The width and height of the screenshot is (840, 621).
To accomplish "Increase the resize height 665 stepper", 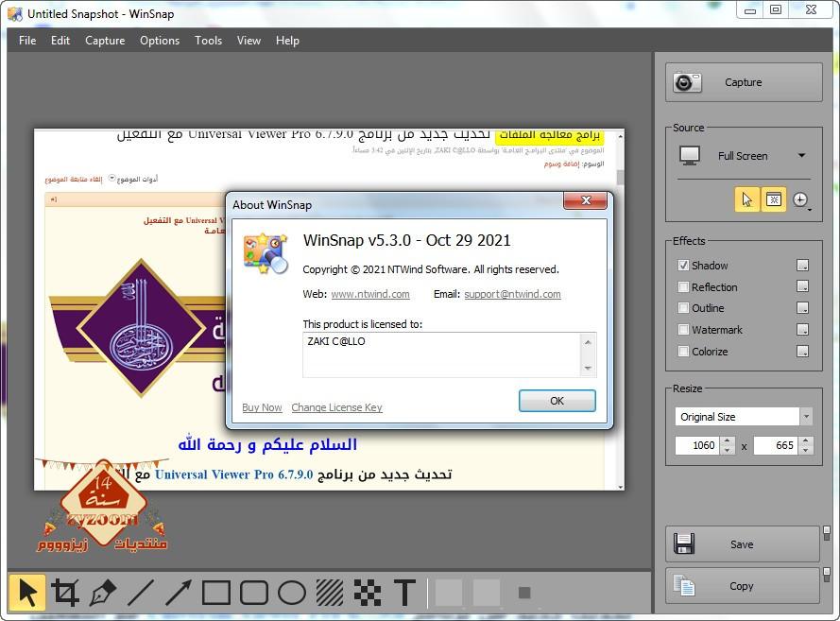I will pos(806,441).
